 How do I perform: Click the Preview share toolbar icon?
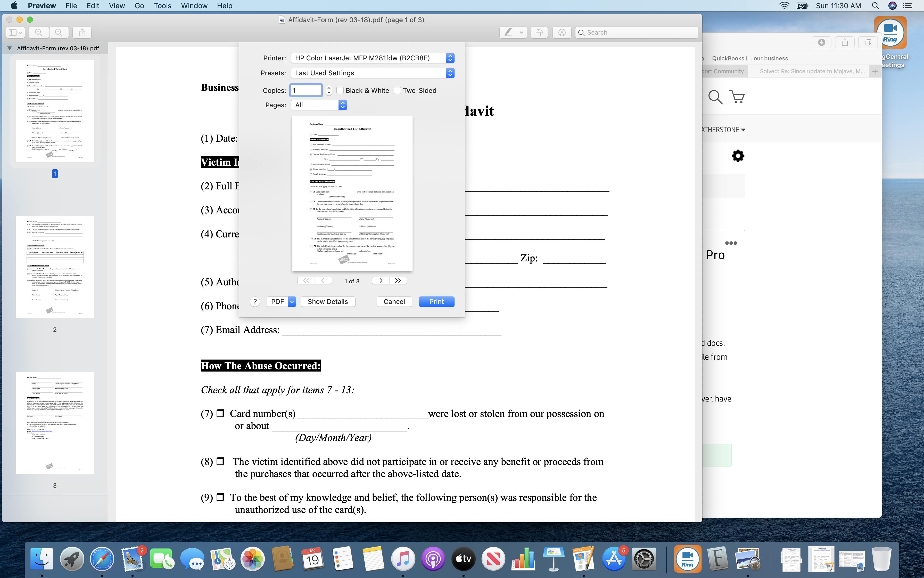pyautogui.click(x=82, y=33)
